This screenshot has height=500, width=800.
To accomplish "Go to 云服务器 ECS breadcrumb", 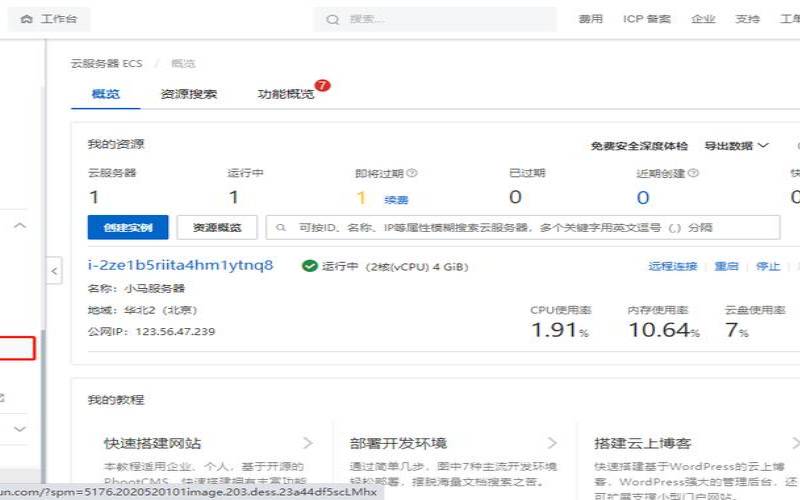I will click(107, 64).
